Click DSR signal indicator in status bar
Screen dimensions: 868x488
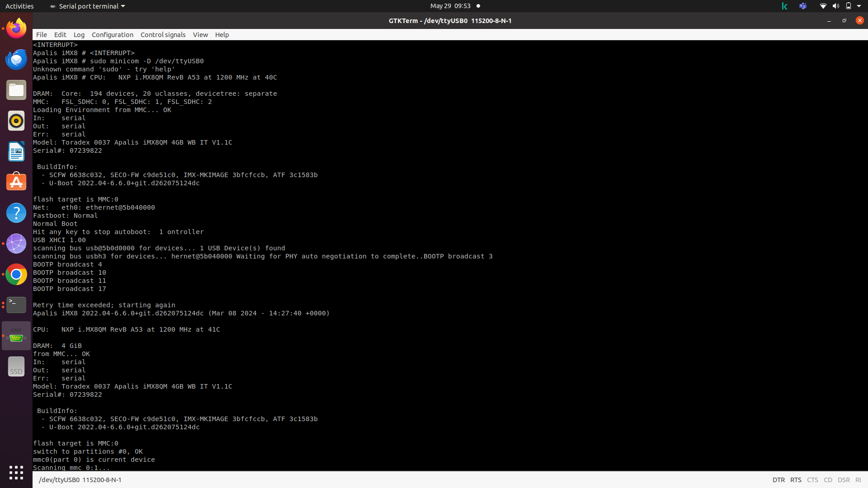[x=844, y=480]
